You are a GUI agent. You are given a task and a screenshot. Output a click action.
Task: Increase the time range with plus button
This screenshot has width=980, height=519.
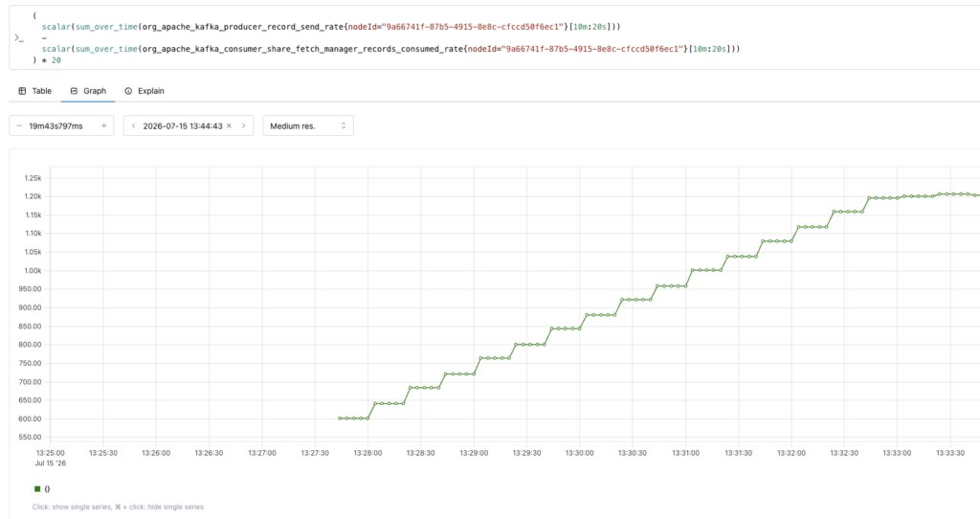[x=103, y=125]
